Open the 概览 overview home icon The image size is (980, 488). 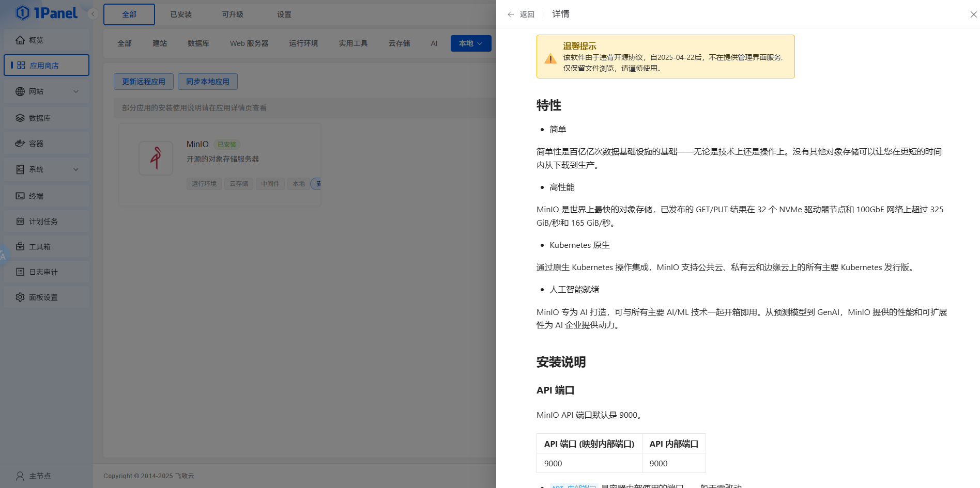coord(20,40)
